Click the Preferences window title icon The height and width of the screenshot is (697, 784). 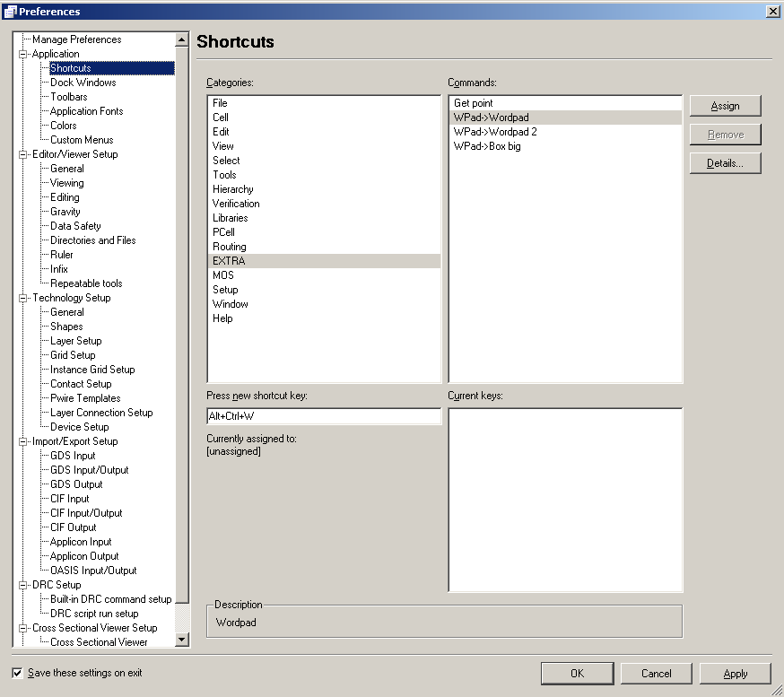coord(10,12)
